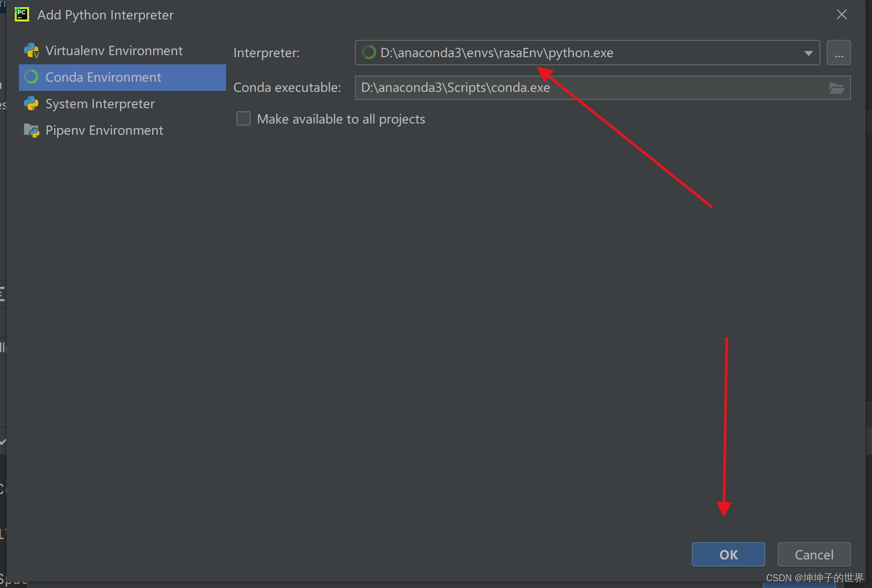Viewport: 872px width, 588px height.
Task: Confirm interpreter selection with OK
Action: click(x=728, y=554)
